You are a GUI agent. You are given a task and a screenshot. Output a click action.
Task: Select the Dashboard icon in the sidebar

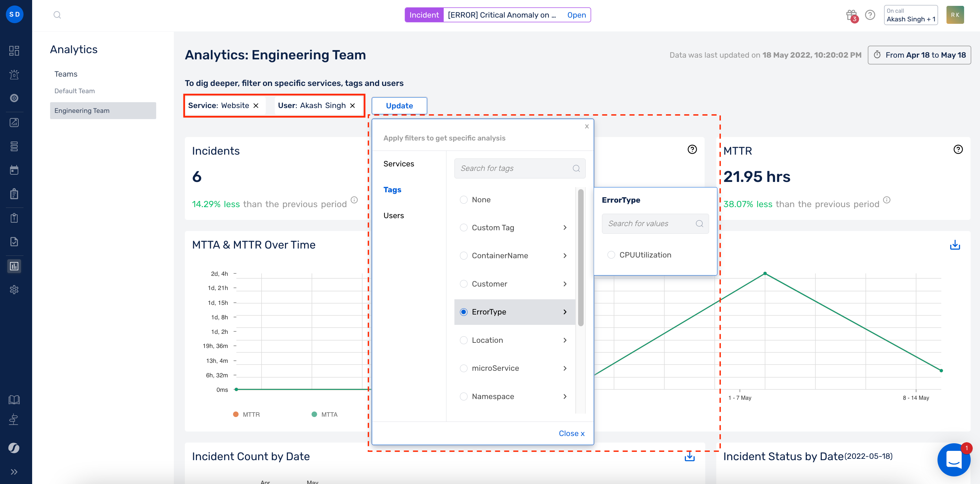click(14, 50)
